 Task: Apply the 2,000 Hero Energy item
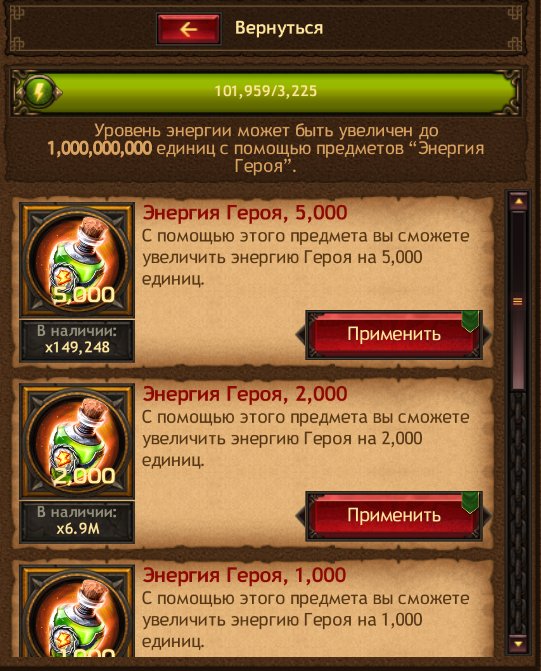(x=394, y=515)
